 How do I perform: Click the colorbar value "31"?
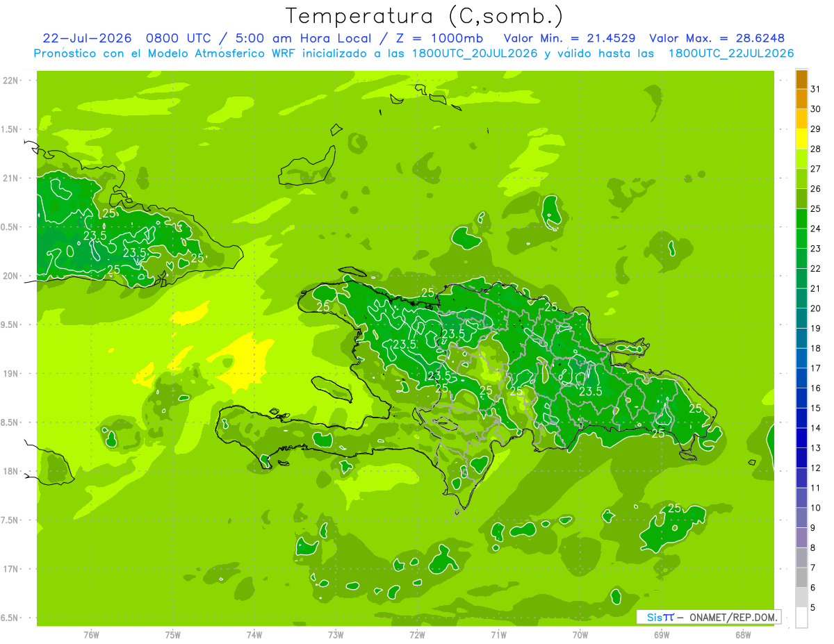[815, 89]
